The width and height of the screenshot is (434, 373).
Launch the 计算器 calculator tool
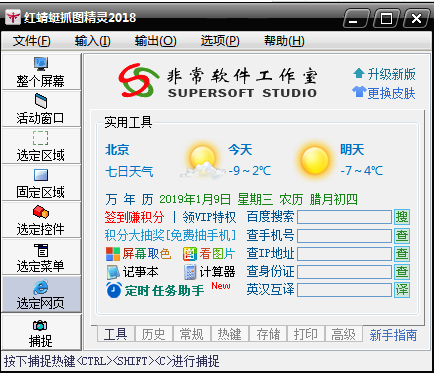(209, 272)
